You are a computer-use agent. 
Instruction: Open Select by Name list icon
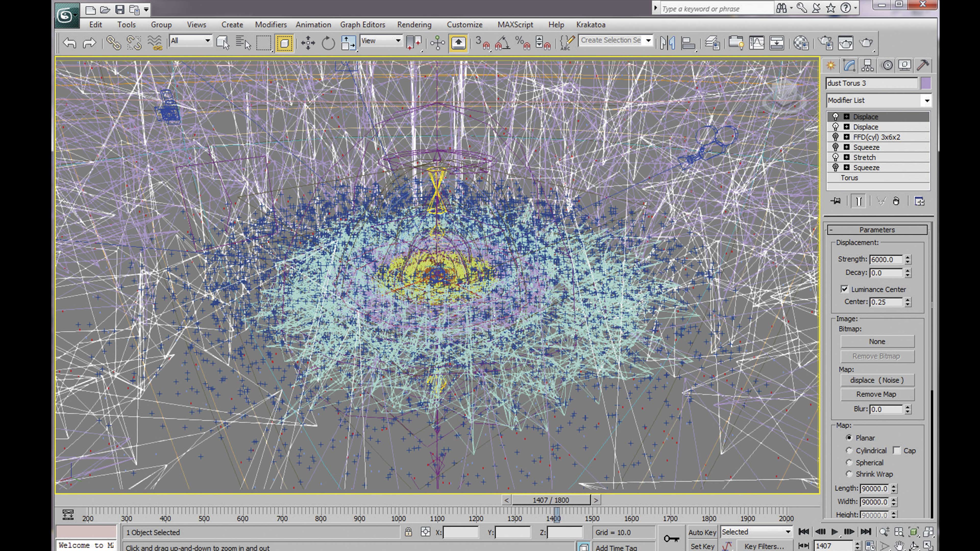click(243, 43)
